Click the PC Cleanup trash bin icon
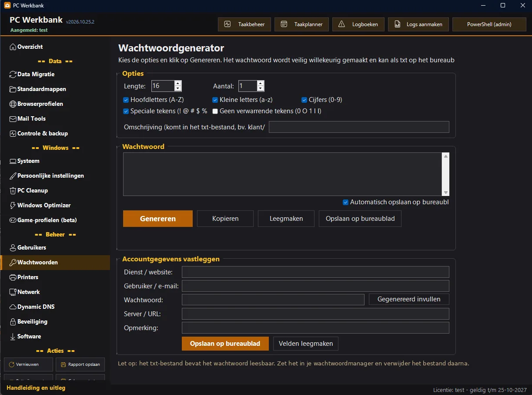 [13, 191]
